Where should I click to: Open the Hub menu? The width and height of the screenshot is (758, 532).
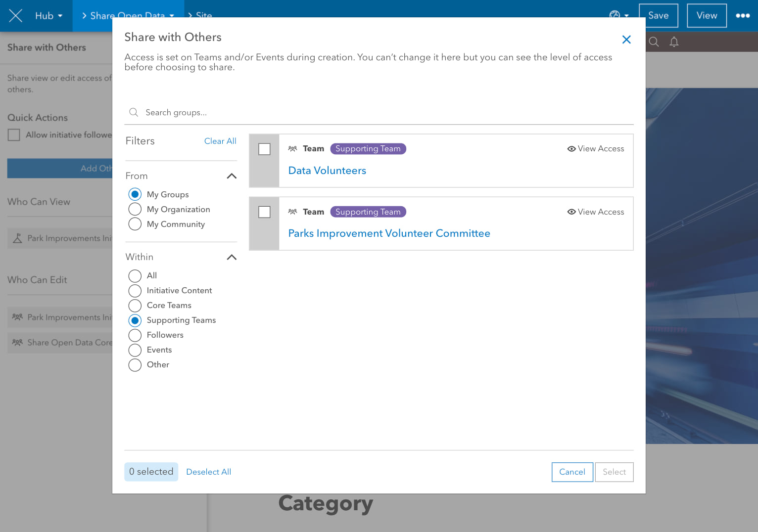[x=48, y=15]
